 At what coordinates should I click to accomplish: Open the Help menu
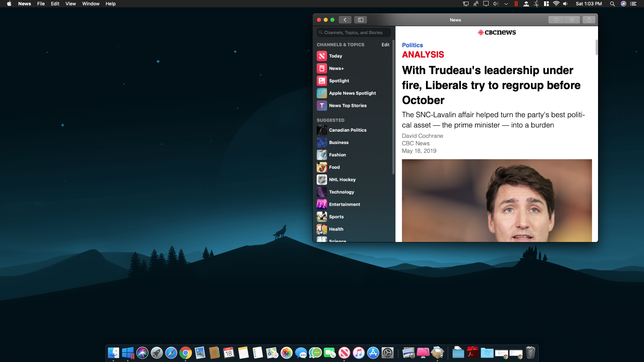[110, 4]
